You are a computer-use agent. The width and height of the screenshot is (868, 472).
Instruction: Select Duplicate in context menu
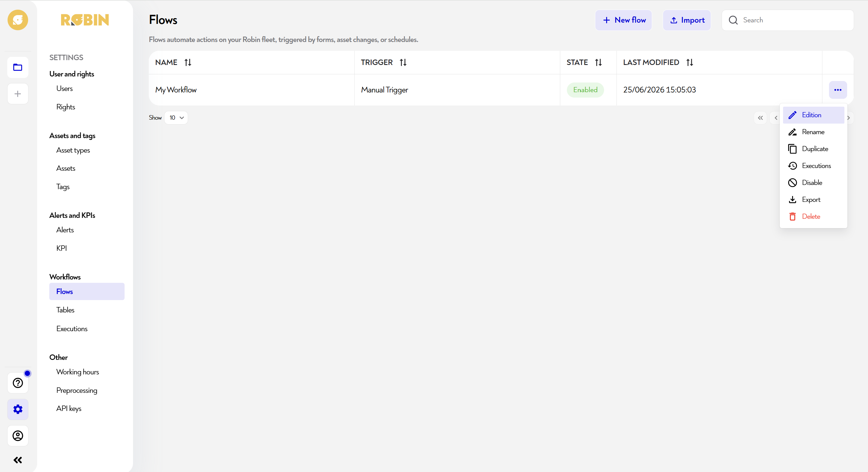click(813, 149)
